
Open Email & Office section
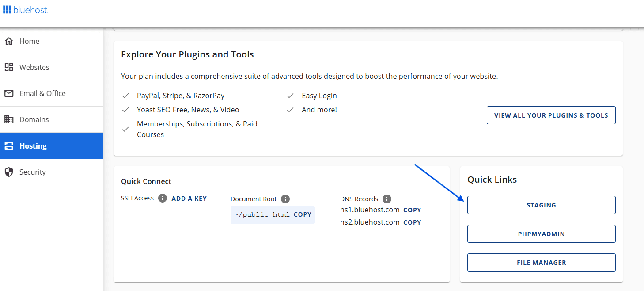click(x=51, y=93)
